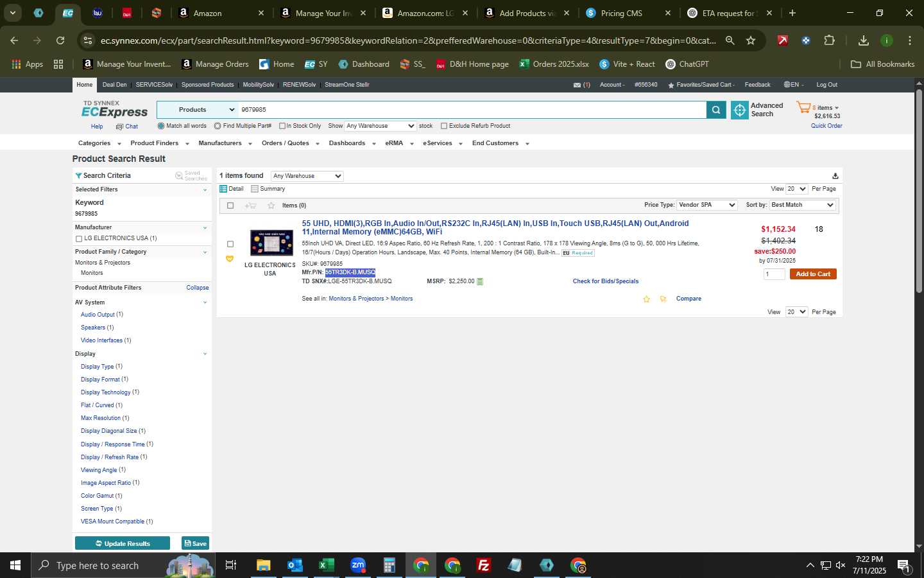
Task: Check LG ELECTRONICS USA manufacturer filter
Action: tap(79, 239)
